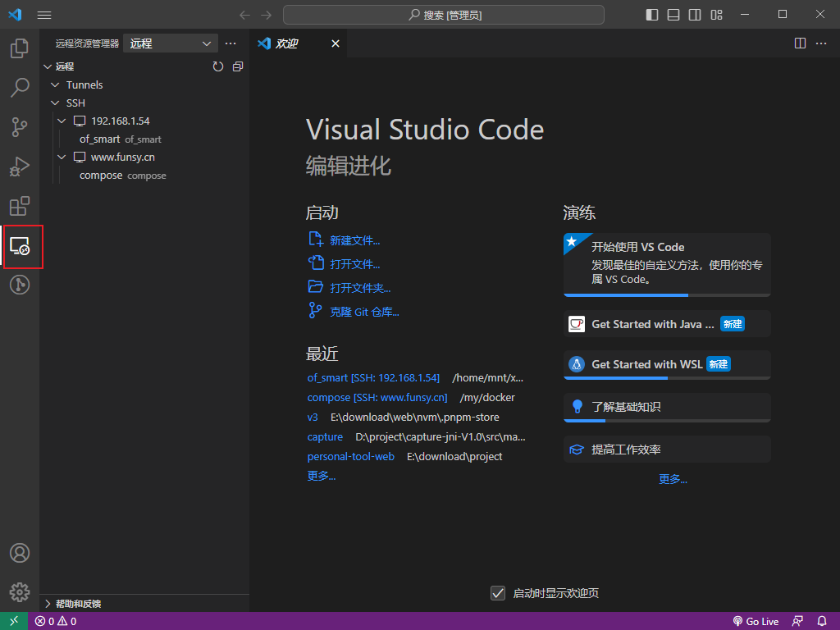Click the 搜索 [管理员] command center box
840x630 pixels.
444,15
